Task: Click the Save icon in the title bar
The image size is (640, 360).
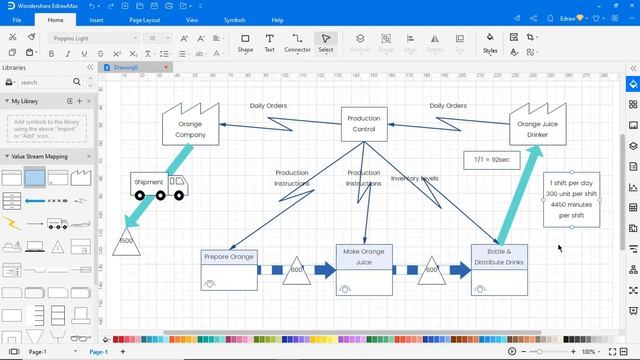Action: tap(154, 6)
